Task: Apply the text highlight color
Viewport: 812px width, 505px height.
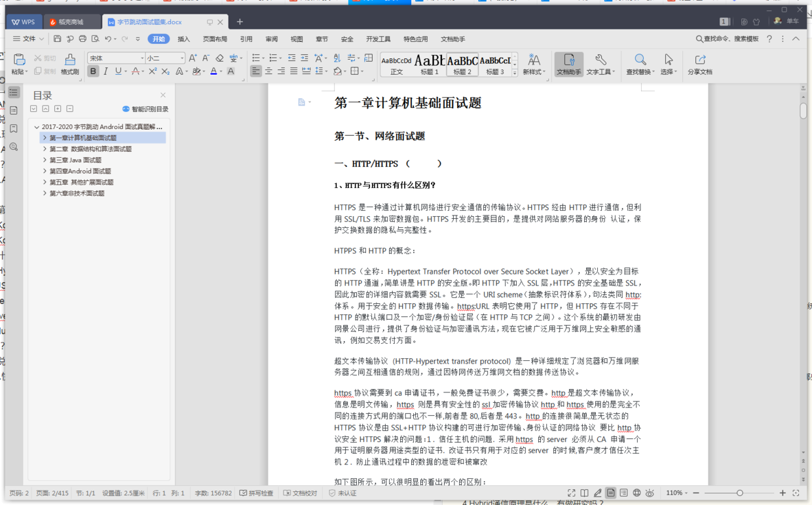Action: [196, 71]
